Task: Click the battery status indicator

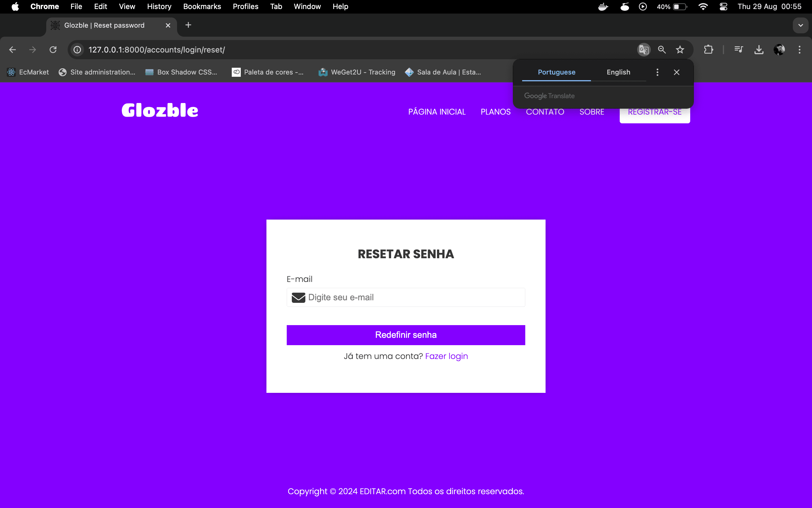Action: (672, 7)
